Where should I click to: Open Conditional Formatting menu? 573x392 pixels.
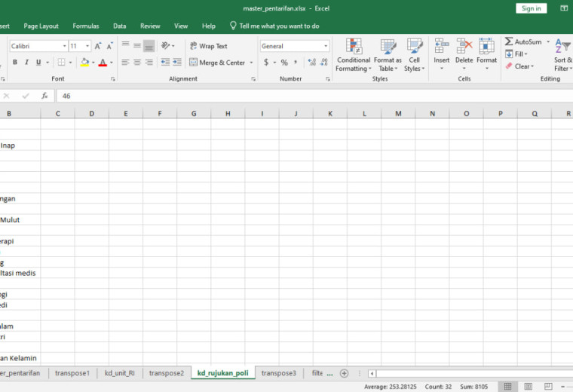pyautogui.click(x=353, y=55)
